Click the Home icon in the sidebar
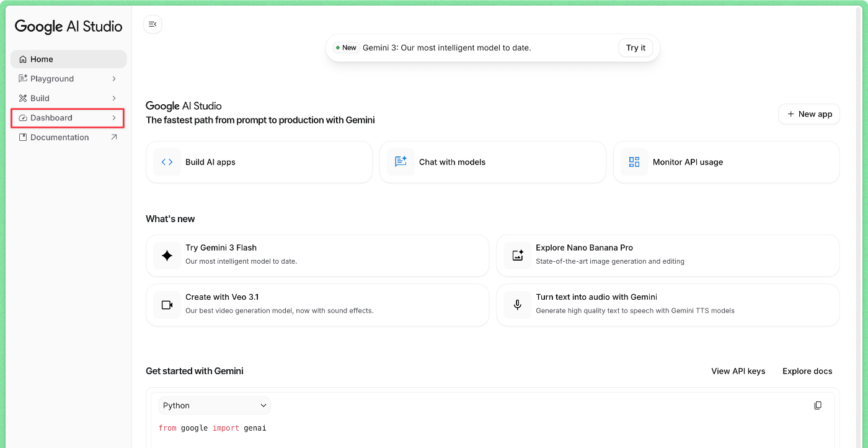This screenshot has width=868, height=448. tap(22, 59)
